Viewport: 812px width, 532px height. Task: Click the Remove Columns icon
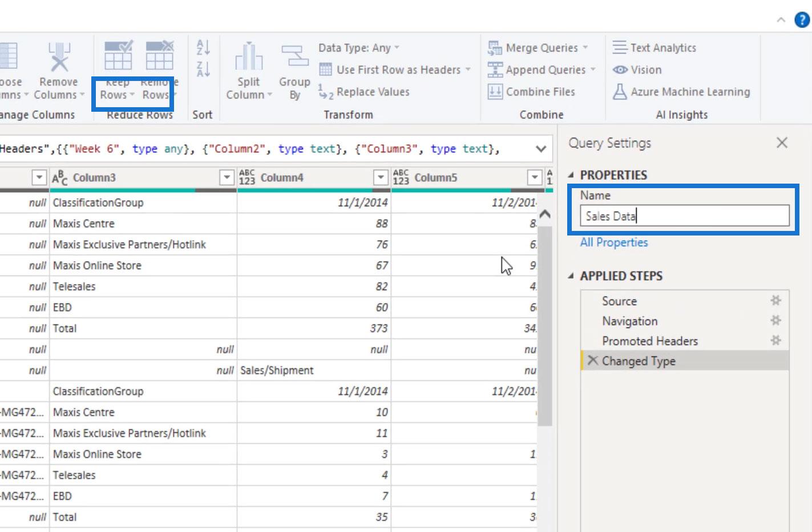(x=59, y=58)
